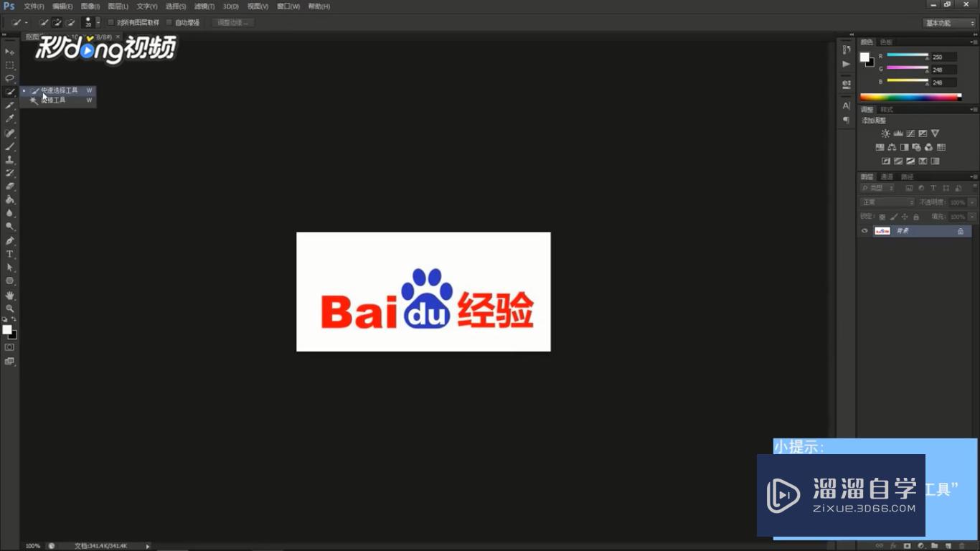Image resolution: width=980 pixels, height=551 pixels.
Task: Add a Color Balance adjustment
Action: pos(892,147)
